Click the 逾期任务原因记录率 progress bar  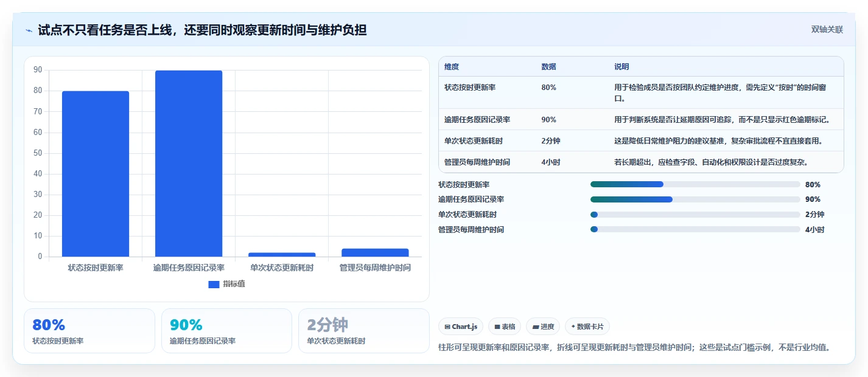[x=695, y=199]
